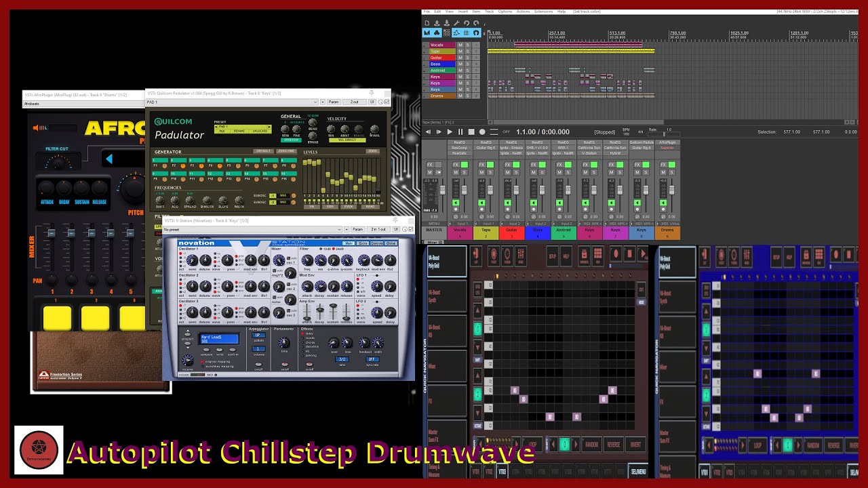This screenshot has width=868, height=488.
Task: Toggle the bypass checkbox on Padulator window
Action: pyautogui.click(x=387, y=102)
